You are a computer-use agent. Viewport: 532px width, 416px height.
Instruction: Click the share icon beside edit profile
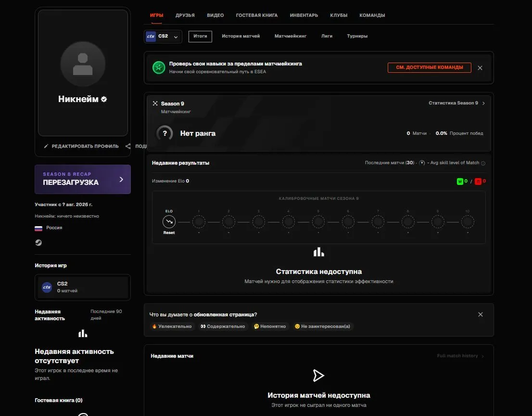click(x=128, y=146)
